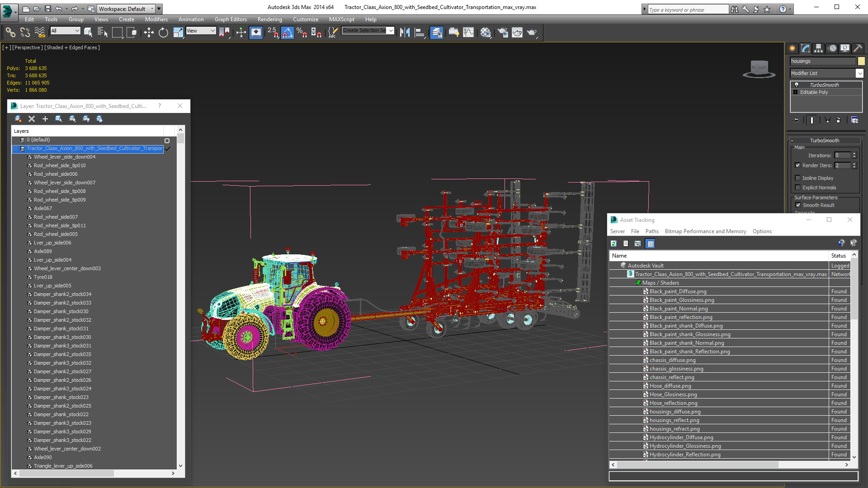Screen dimensions: 868x488
Task: Open the MAXScript menu
Action: [342, 19]
